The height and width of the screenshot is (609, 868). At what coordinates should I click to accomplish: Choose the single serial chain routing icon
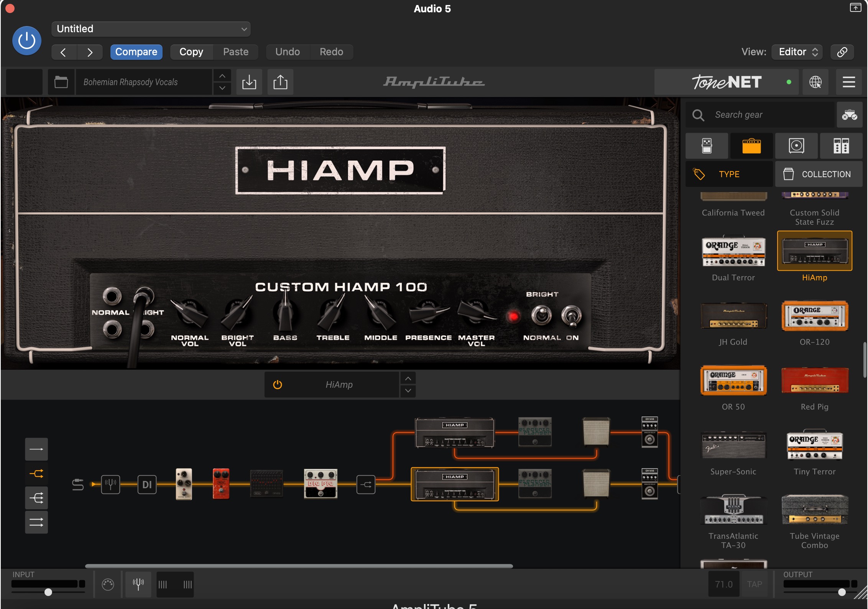pyautogui.click(x=36, y=449)
